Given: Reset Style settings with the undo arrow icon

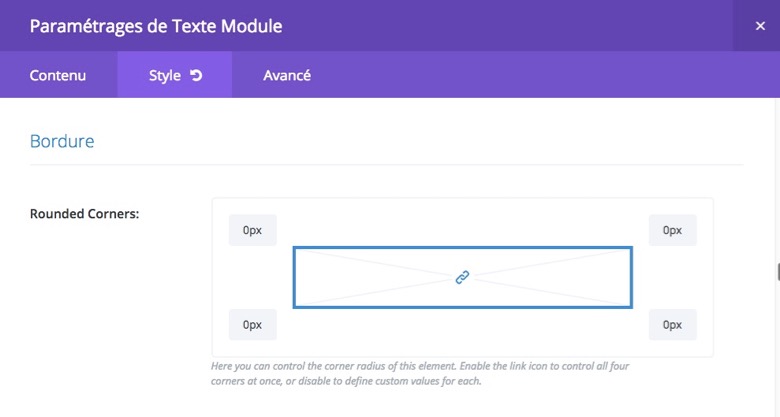Looking at the screenshot, I should click(x=196, y=75).
